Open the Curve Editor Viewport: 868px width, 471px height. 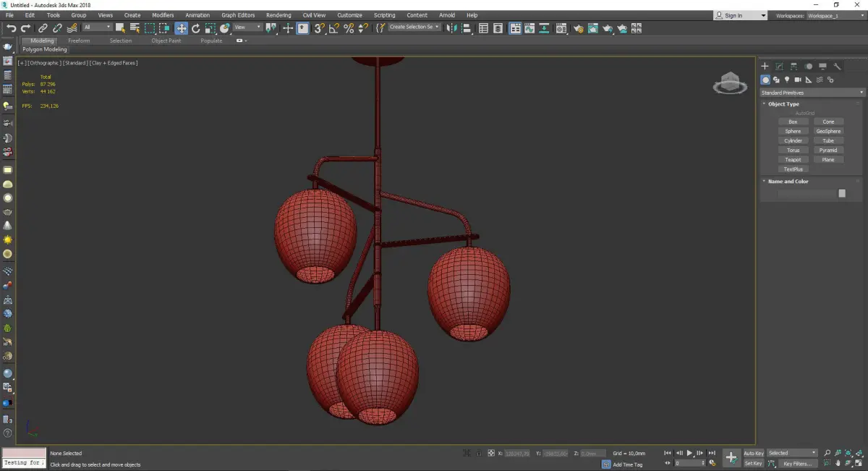point(529,28)
